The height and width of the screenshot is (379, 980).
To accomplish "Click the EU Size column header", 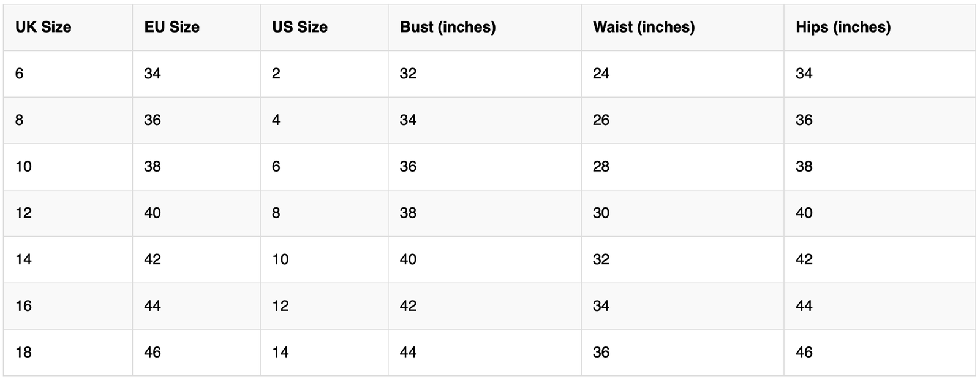I will point(171,27).
